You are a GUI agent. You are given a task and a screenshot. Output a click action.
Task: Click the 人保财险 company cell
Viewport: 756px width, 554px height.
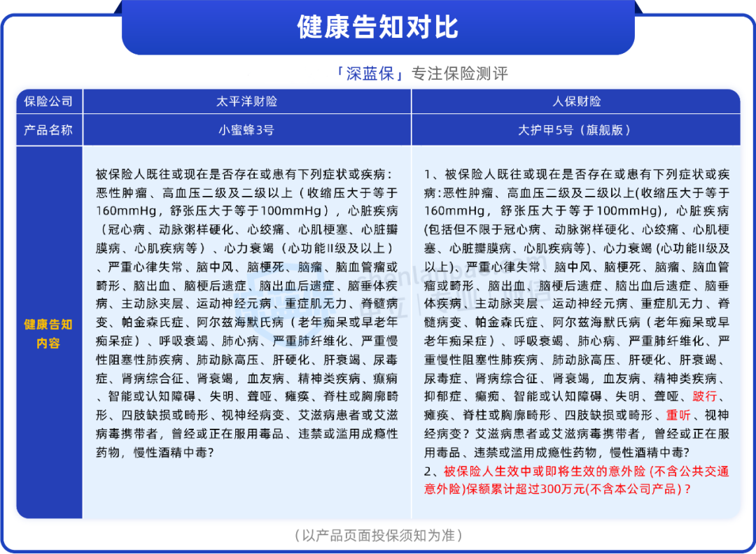point(576,101)
